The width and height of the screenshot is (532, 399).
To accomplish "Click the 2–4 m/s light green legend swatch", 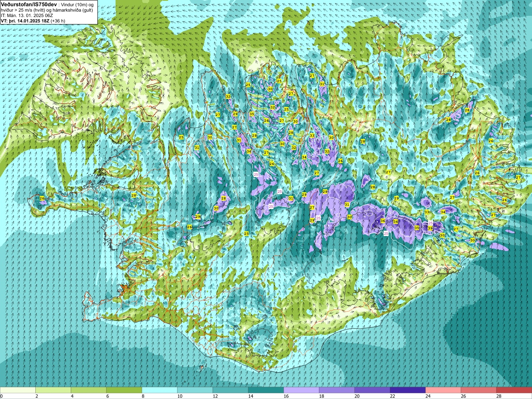I will pyautogui.click(x=53, y=390).
